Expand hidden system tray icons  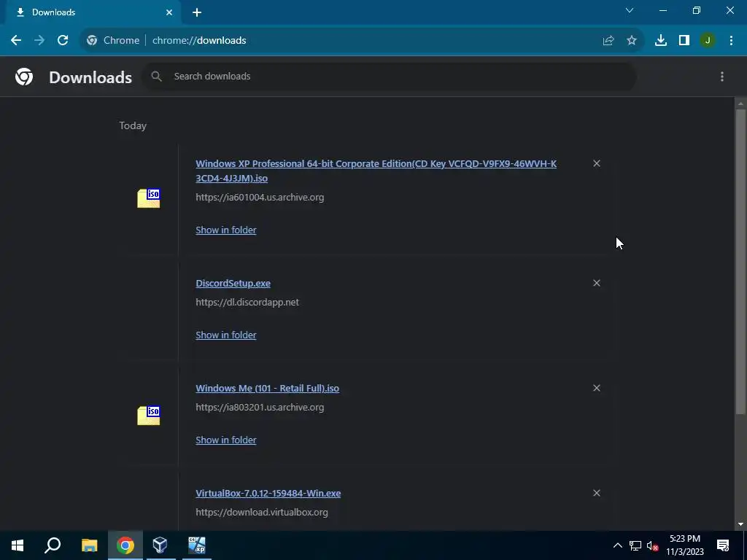pyautogui.click(x=617, y=545)
